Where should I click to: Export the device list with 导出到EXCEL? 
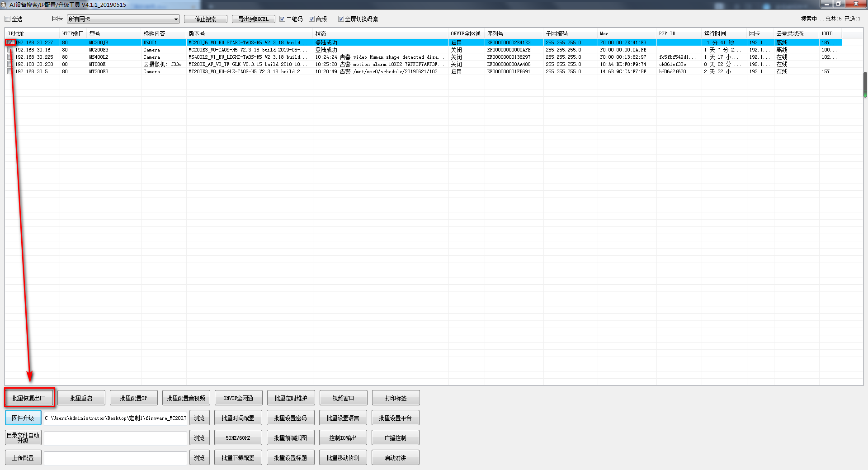(x=253, y=19)
